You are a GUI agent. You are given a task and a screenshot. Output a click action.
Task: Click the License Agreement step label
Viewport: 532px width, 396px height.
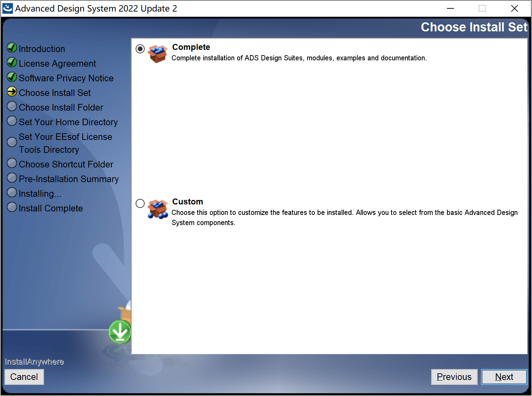pyautogui.click(x=57, y=63)
